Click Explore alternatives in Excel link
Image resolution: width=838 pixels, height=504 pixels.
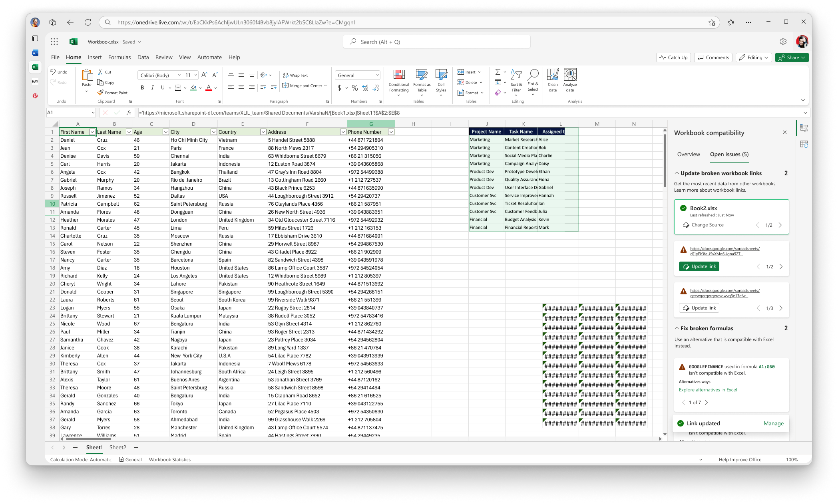click(708, 390)
